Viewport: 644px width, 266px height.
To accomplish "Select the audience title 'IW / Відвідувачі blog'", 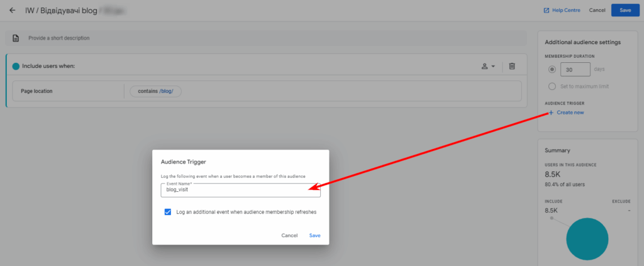I will click(61, 10).
